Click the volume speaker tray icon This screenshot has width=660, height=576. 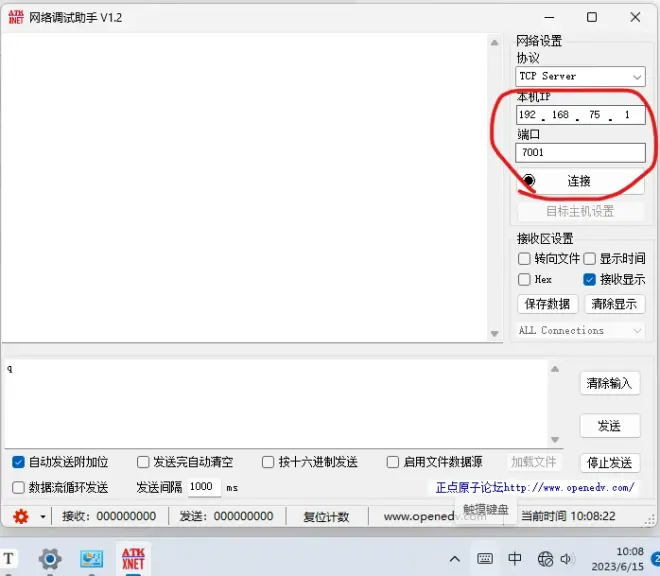[x=567, y=558]
